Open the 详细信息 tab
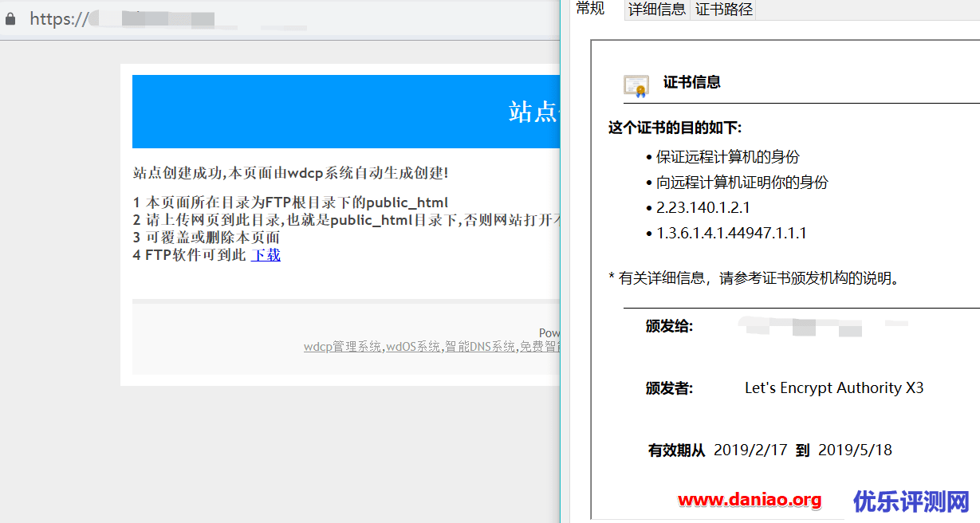The image size is (980, 523). 656,9
